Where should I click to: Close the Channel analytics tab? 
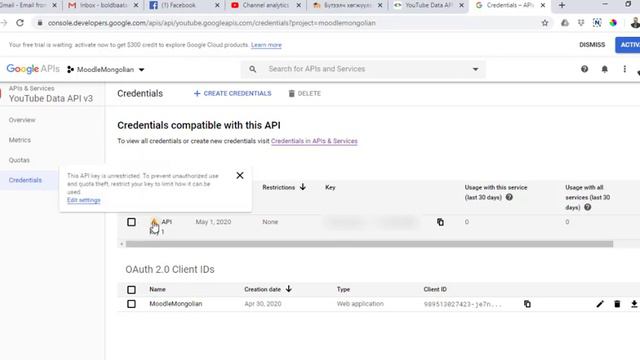click(x=299, y=5)
